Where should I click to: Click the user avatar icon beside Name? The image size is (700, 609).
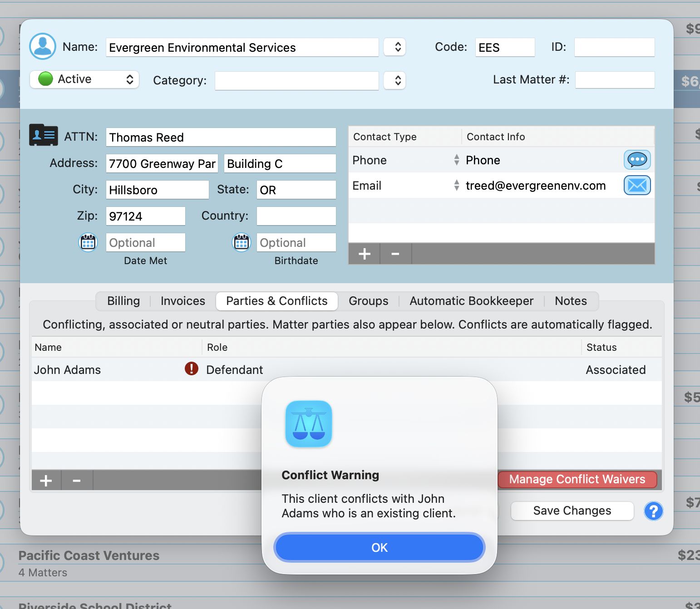click(42, 46)
